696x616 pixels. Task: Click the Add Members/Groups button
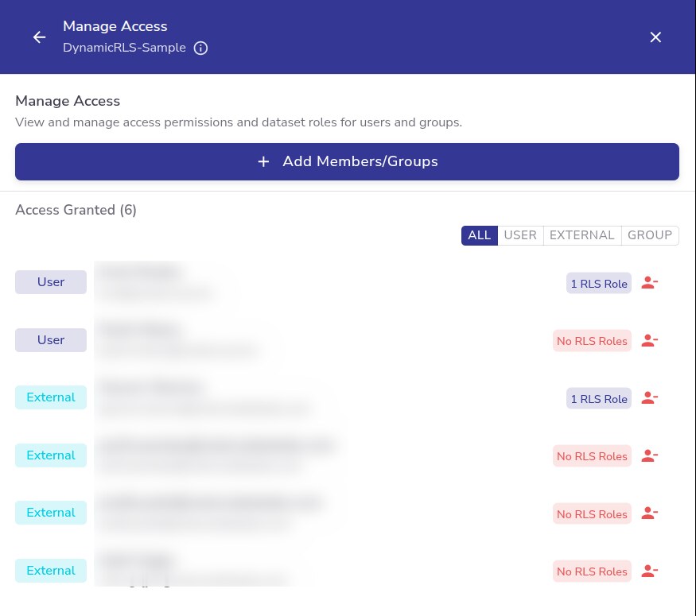(347, 161)
